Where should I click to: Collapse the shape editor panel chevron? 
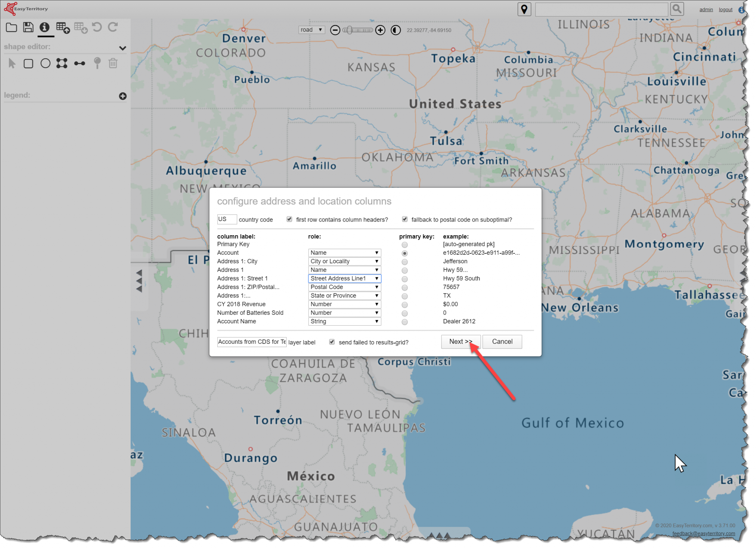coord(123,48)
